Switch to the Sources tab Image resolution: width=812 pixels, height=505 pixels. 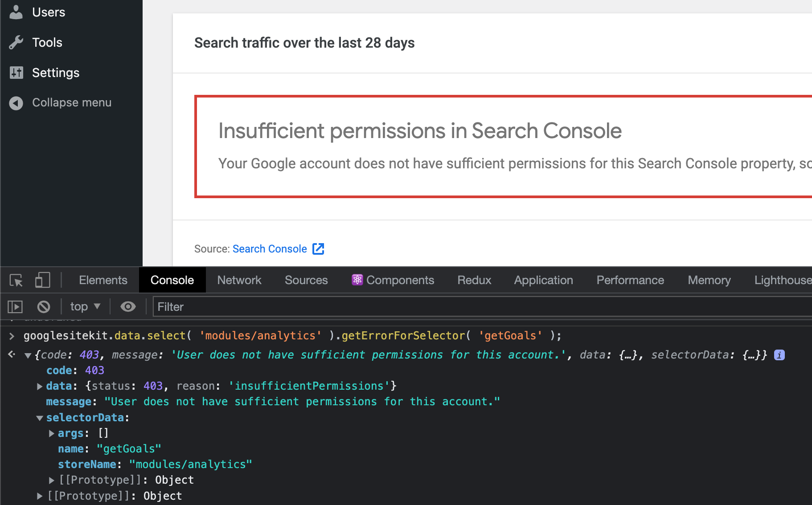pos(306,280)
